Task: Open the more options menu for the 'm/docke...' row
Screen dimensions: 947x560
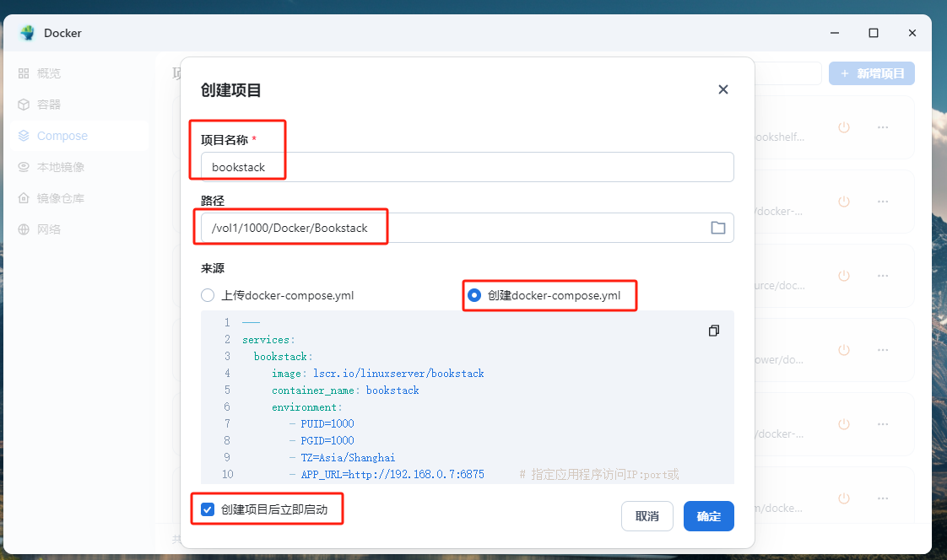Action: (883, 498)
